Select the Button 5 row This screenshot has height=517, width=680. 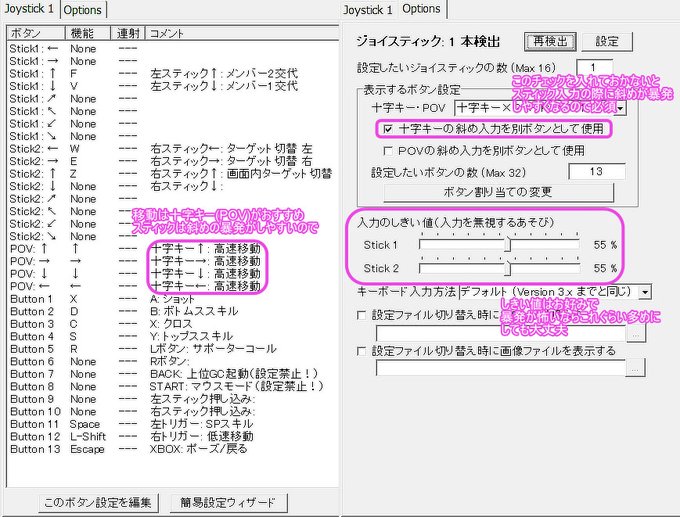click(x=173, y=349)
